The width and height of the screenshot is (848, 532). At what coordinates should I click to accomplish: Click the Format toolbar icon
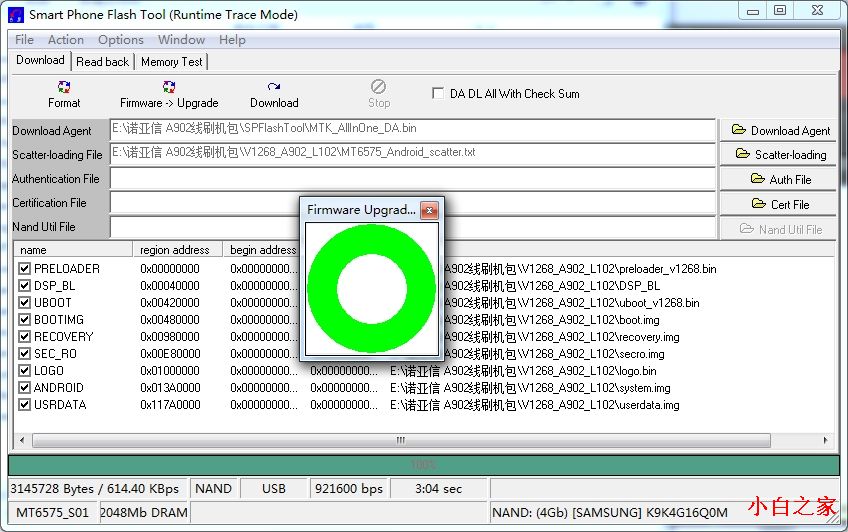(x=64, y=87)
